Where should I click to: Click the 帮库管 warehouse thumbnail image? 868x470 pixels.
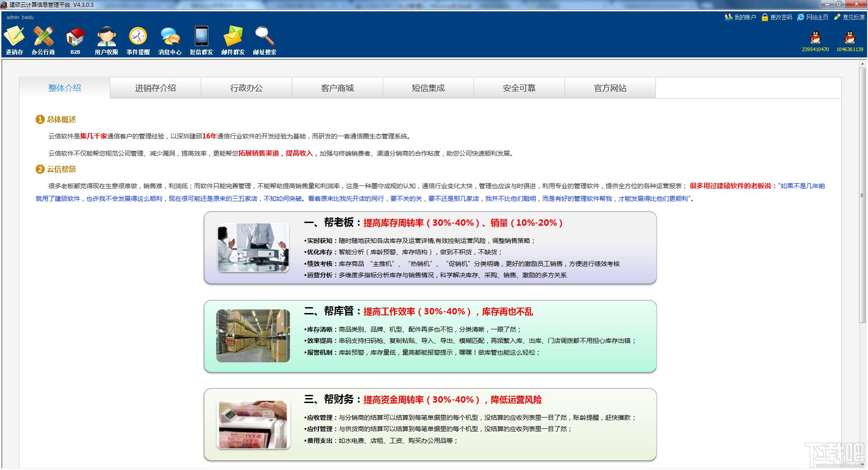coord(253,336)
